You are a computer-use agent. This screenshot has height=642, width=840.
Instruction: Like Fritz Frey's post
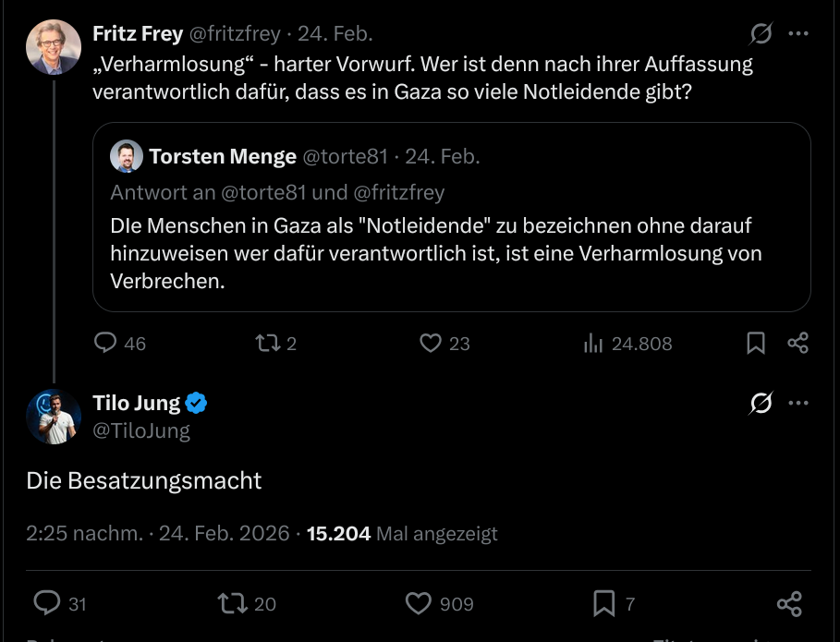tap(431, 344)
